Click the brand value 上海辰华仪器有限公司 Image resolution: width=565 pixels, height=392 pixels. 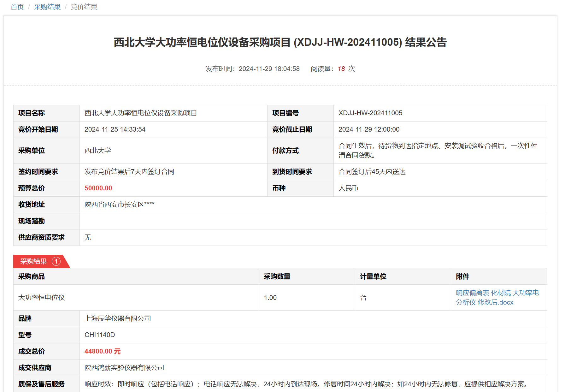pyautogui.click(x=118, y=318)
